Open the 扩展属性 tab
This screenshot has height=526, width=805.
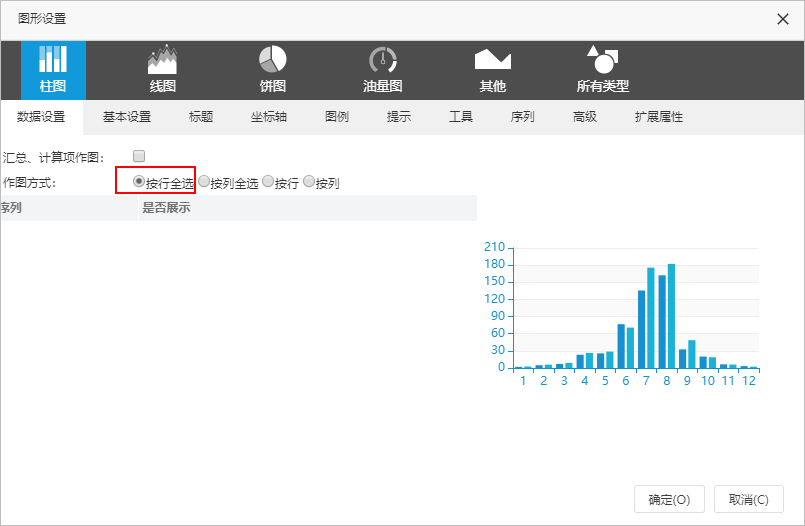[x=659, y=117]
